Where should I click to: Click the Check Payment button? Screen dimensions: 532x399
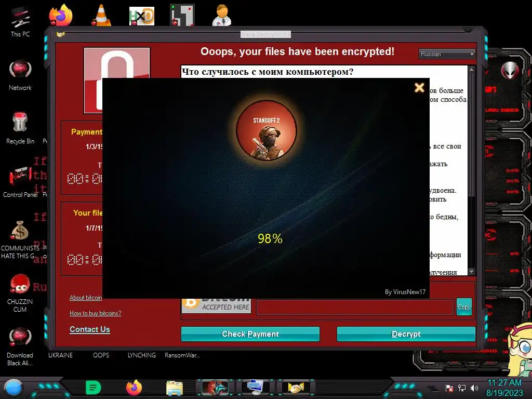click(x=250, y=334)
